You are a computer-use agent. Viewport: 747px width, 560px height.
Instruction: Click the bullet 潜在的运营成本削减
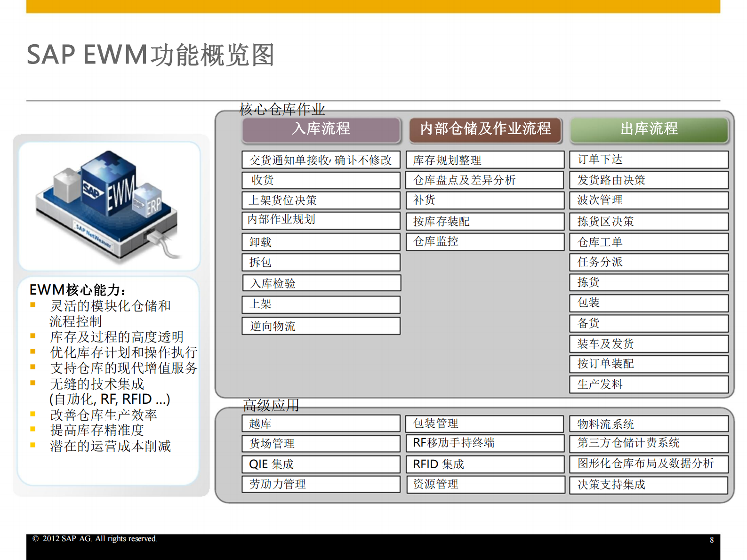click(110, 446)
